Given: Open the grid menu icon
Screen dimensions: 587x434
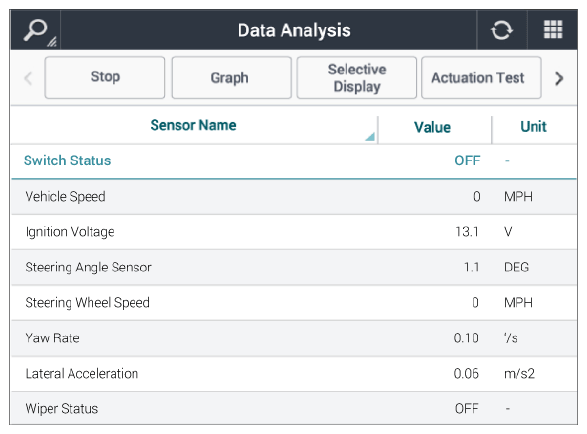Looking at the screenshot, I should click(x=553, y=30).
